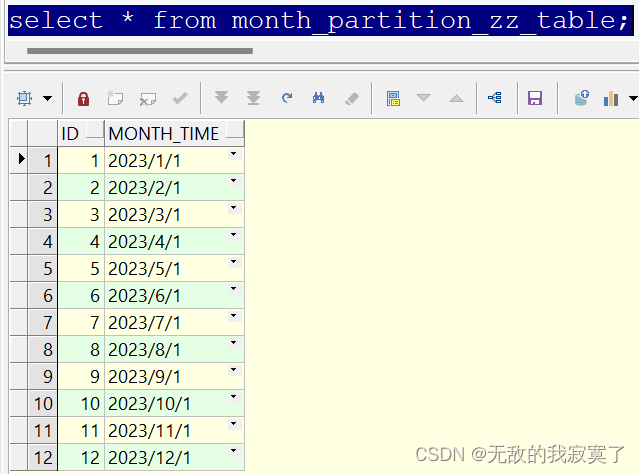Open date dropdown for 2023/8/1 cell
The width and height of the screenshot is (639, 474).
pos(234,343)
